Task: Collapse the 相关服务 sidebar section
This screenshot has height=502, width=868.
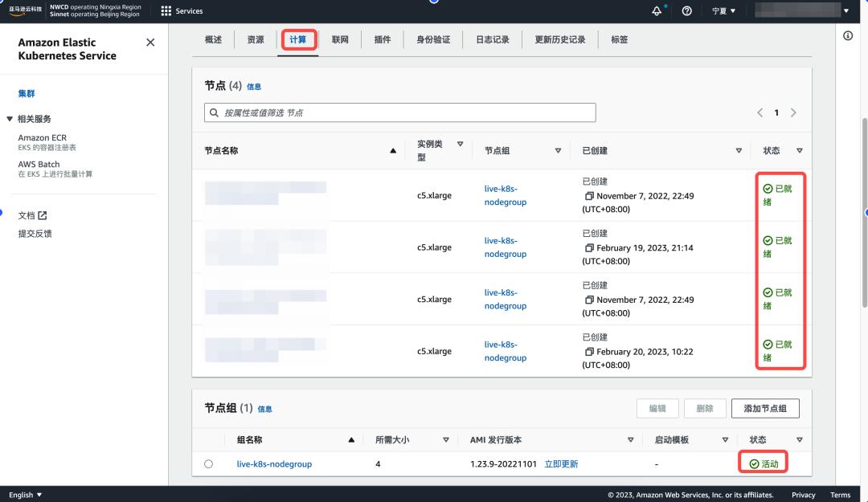Action: (11, 118)
